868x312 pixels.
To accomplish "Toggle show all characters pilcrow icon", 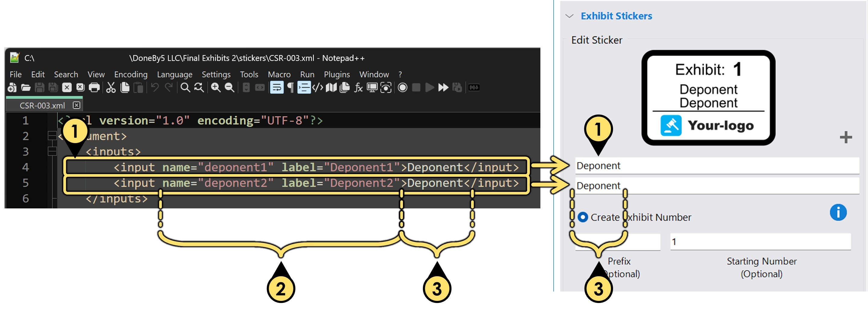I will [x=290, y=88].
